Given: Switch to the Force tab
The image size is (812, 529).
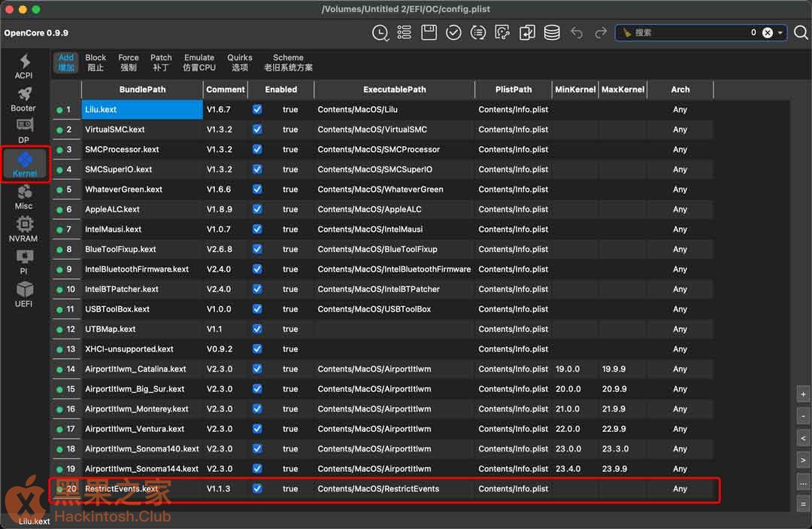Looking at the screenshot, I should 129,62.
